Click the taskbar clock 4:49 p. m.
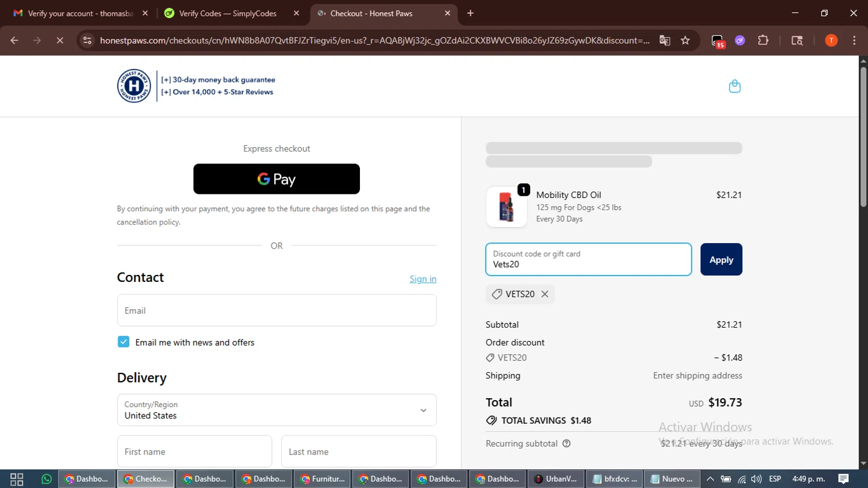The image size is (868, 488). tap(808, 479)
